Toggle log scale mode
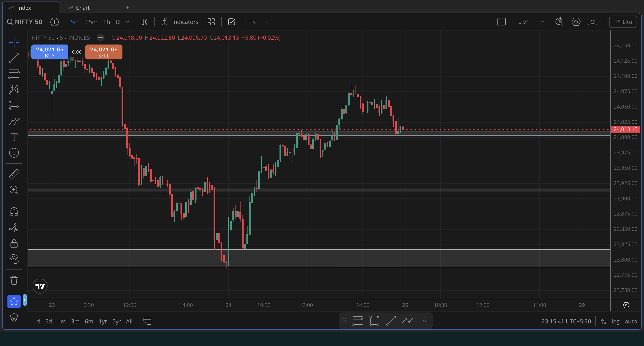 616,321
